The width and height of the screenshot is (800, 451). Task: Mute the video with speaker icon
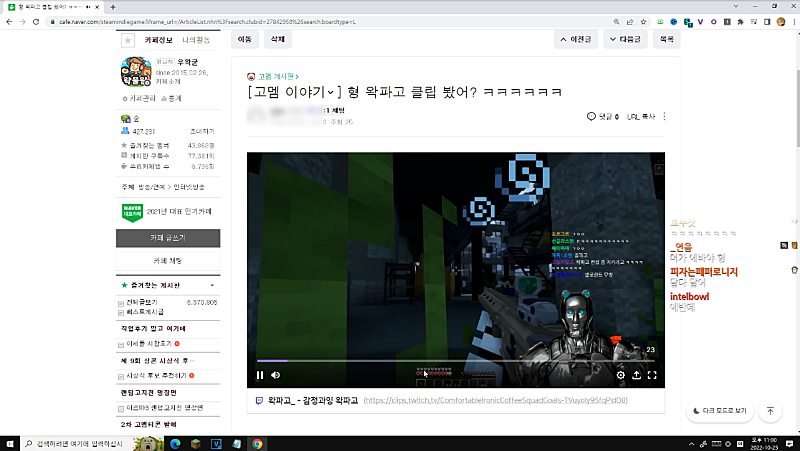point(276,375)
